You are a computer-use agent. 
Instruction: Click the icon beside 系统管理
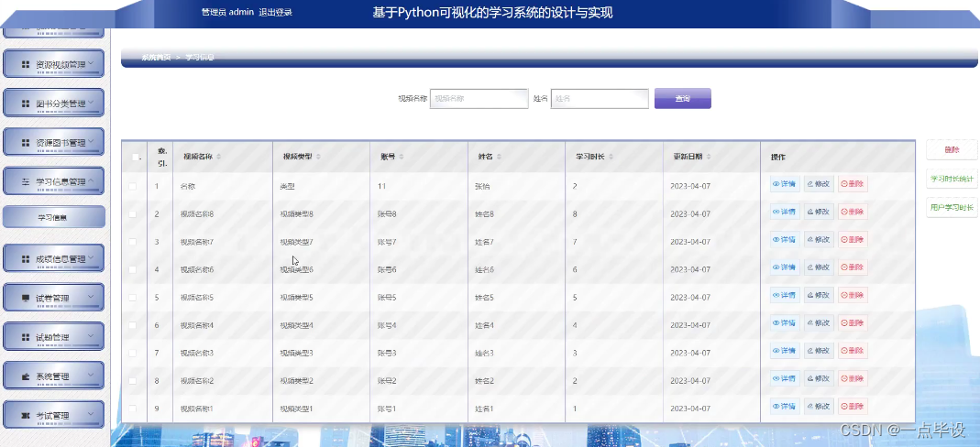pyautogui.click(x=26, y=376)
